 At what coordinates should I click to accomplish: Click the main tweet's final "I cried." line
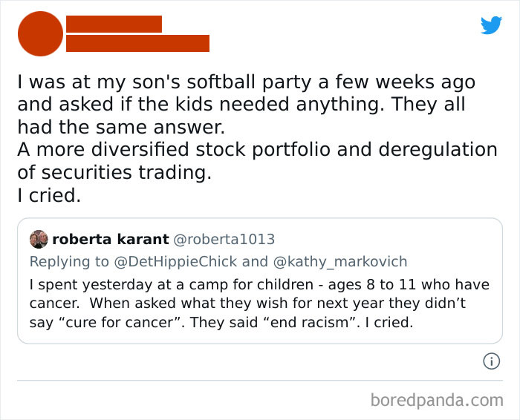[49, 196]
